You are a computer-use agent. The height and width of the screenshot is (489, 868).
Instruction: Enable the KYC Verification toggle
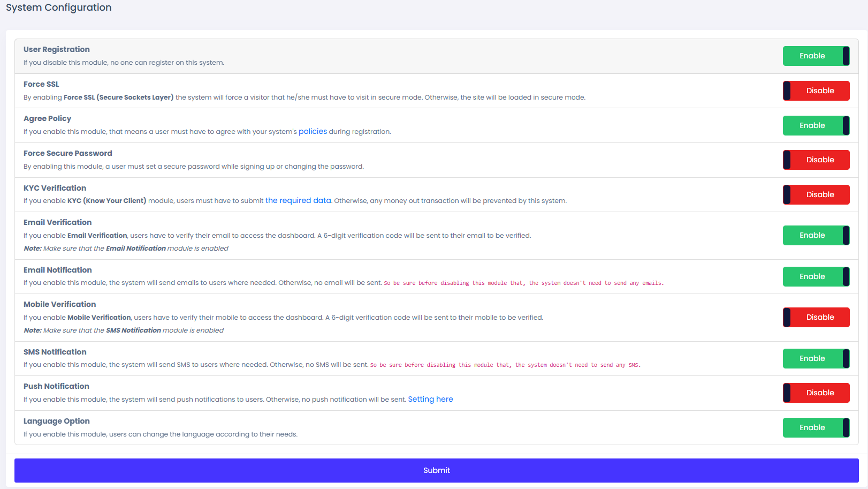point(816,195)
